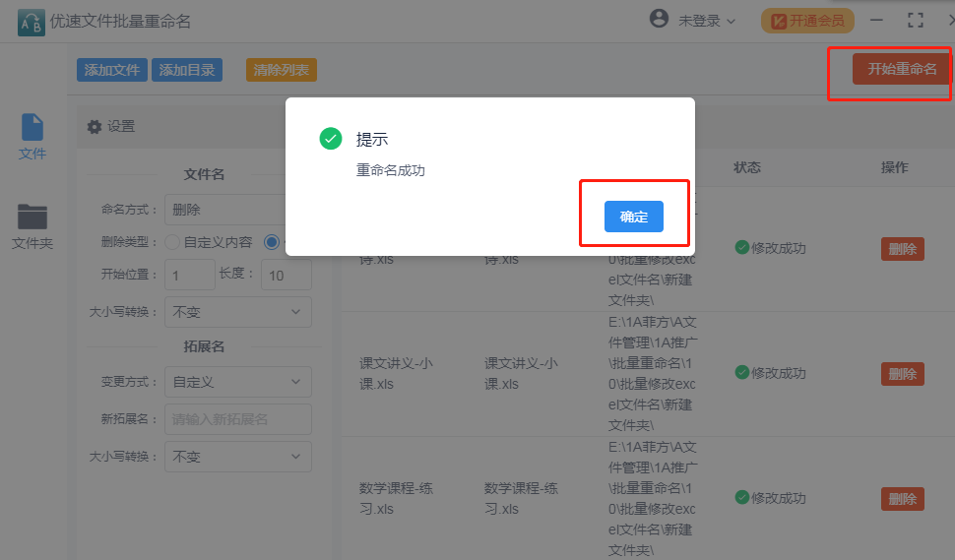Click the 提示 dialog title
Image resolution: width=955 pixels, height=560 pixels.
[x=372, y=140]
